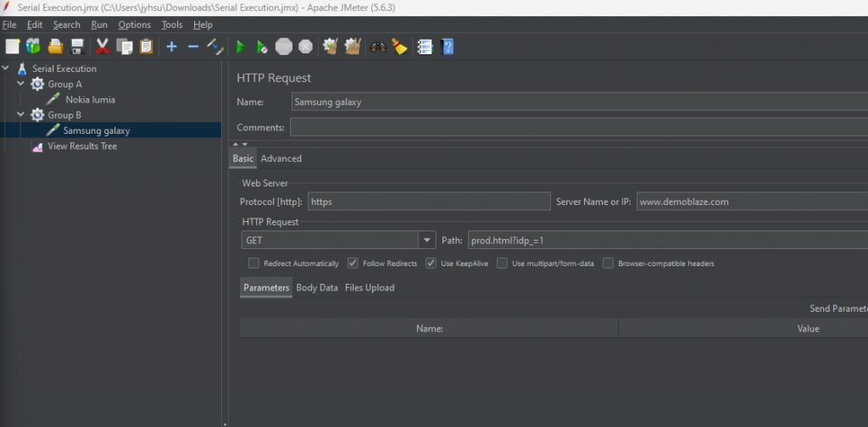This screenshot has height=427, width=868.
Task: Enable Browser-compatible headers checkbox
Action: tap(608, 263)
